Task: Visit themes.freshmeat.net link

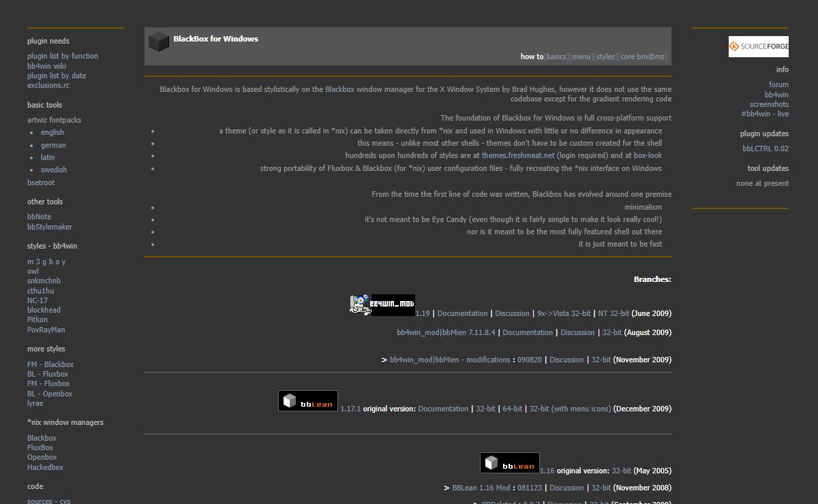Action: point(518,155)
